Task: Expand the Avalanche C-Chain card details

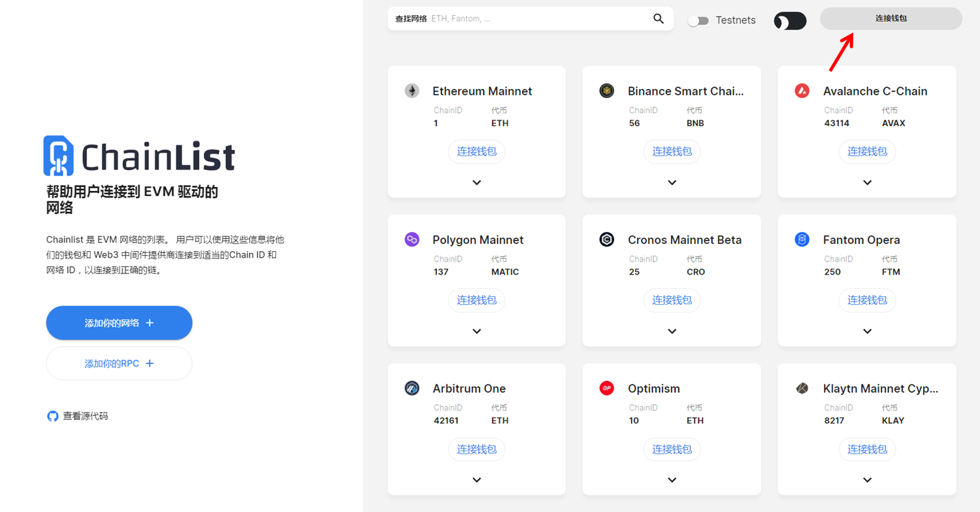Action: [868, 182]
